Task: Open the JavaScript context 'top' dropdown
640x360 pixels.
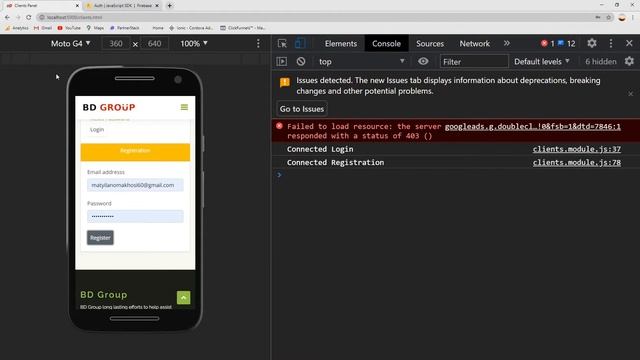Action: (x=361, y=61)
